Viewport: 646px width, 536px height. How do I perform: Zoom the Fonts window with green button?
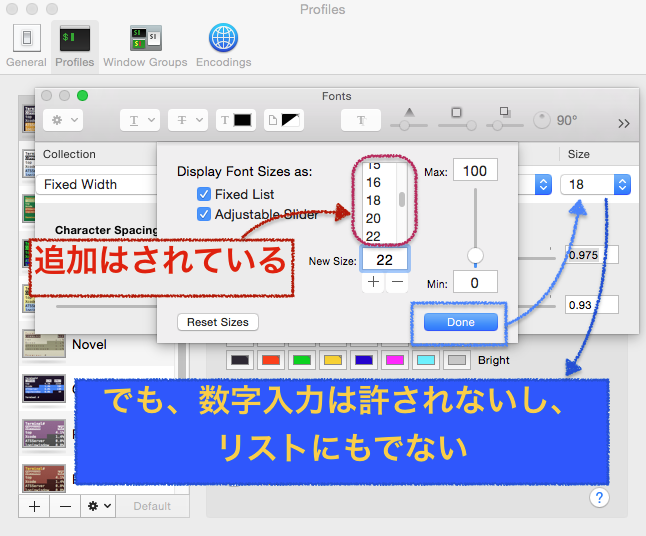coord(82,96)
